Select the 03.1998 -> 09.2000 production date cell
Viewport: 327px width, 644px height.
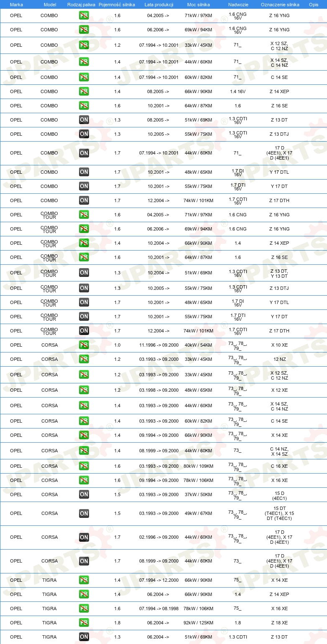pyautogui.click(x=159, y=390)
